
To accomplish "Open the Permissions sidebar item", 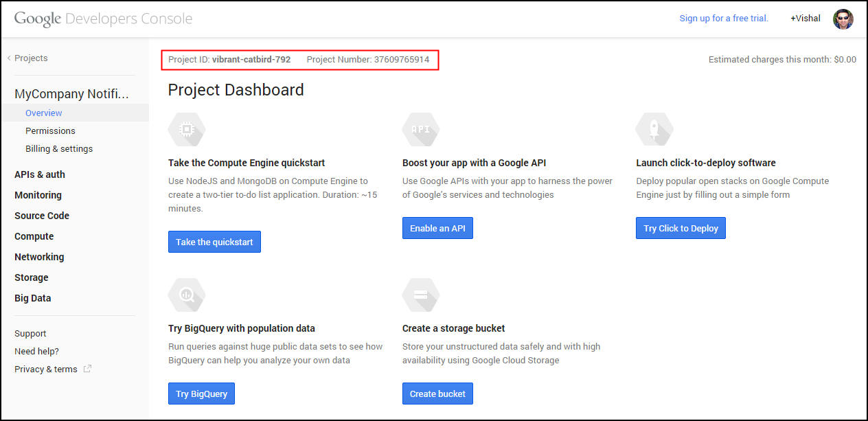I will click(50, 130).
